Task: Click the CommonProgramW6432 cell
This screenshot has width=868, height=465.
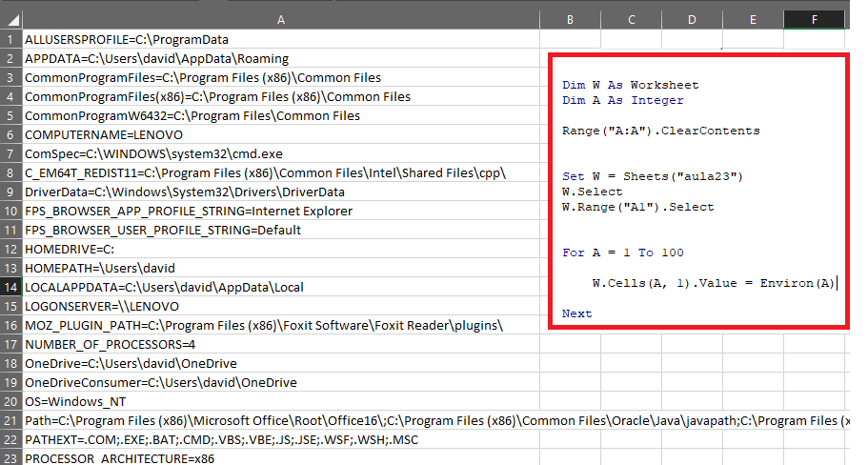Action: 281,115
